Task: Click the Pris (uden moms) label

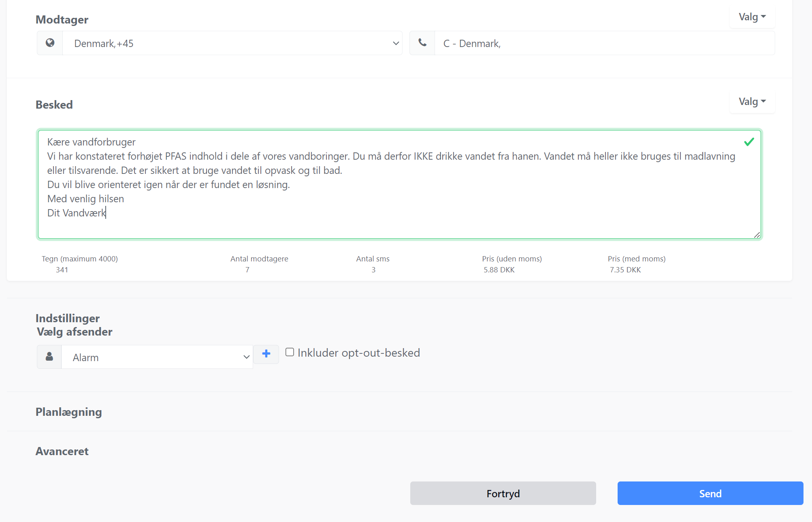Action: 512,259
